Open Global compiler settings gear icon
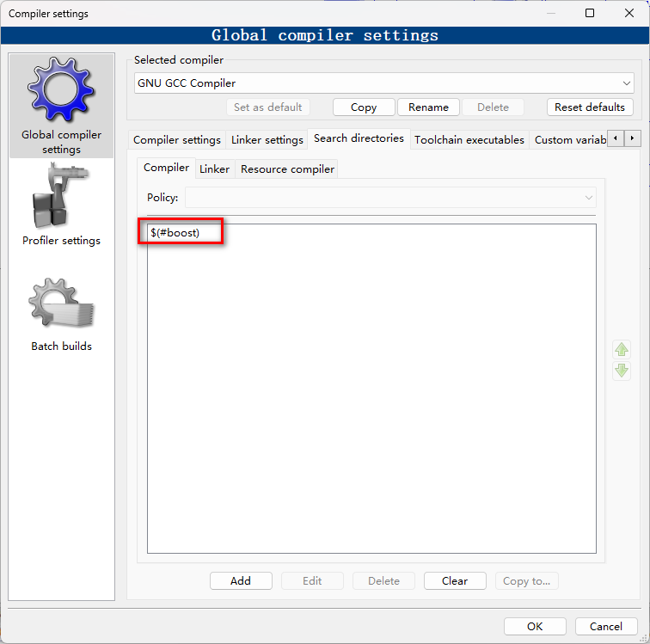The height and width of the screenshot is (644, 650). point(61,89)
